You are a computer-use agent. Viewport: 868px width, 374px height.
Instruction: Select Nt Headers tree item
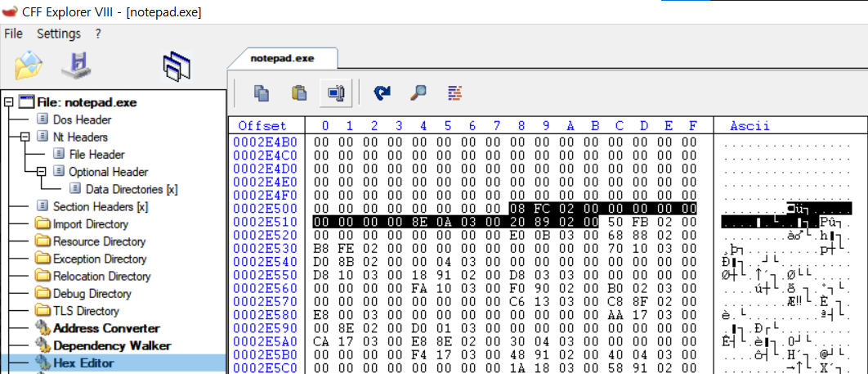tap(80, 137)
